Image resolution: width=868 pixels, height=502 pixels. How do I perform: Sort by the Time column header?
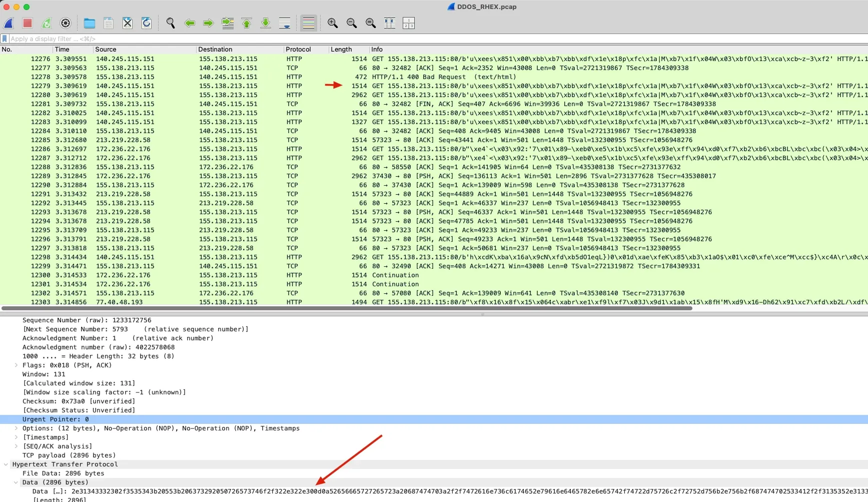pyautogui.click(x=73, y=50)
